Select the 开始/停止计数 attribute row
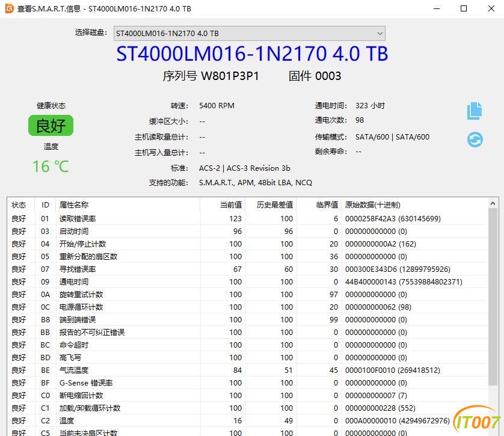Image resolution: width=504 pixels, height=436 pixels. point(247,244)
